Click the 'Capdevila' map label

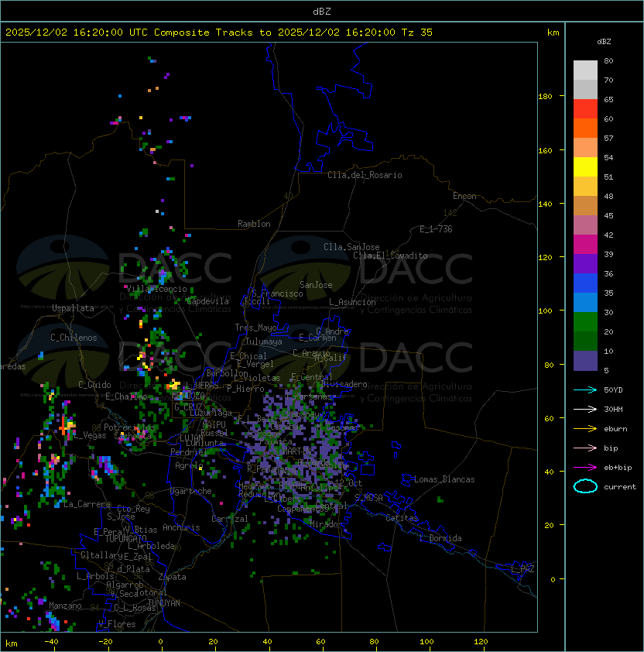click(x=207, y=301)
